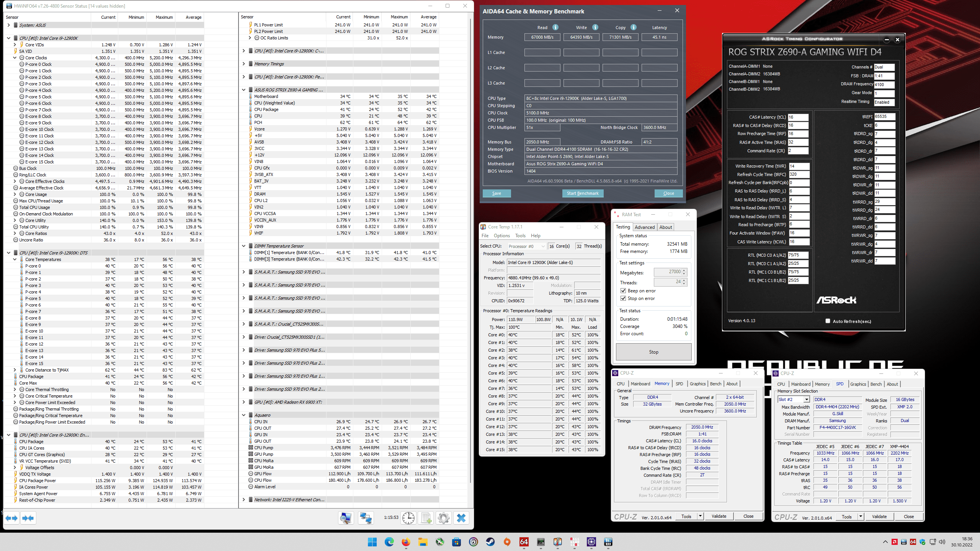Image resolution: width=980 pixels, height=551 pixels.
Task: Click Start Benchmark in AIDA64
Action: [x=583, y=193]
